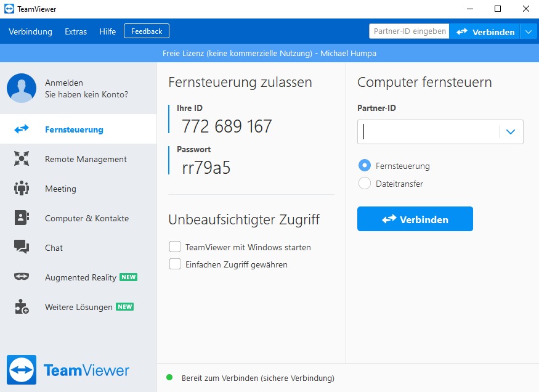The image size is (539, 392).
Task: Click the TeamViewer logo at bottom left
Action: point(68,370)
